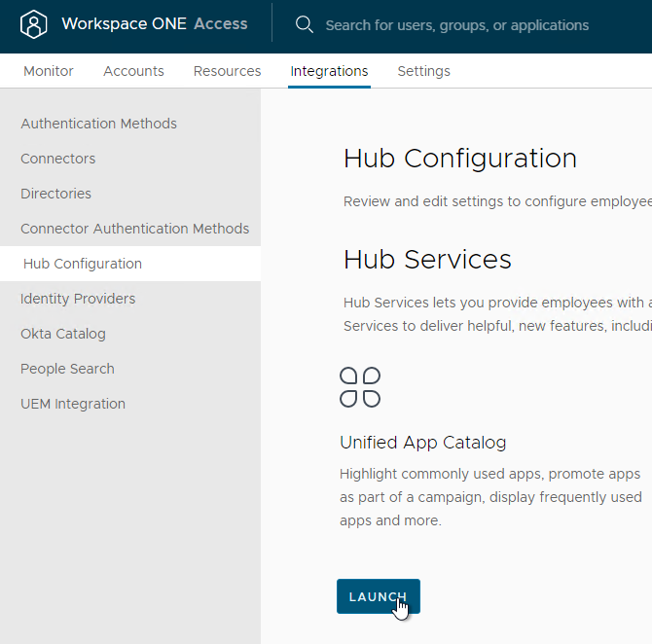Select the Integrations tab
Image resolution: width=652 pixels, height=644 pixels.
(329, 71)
